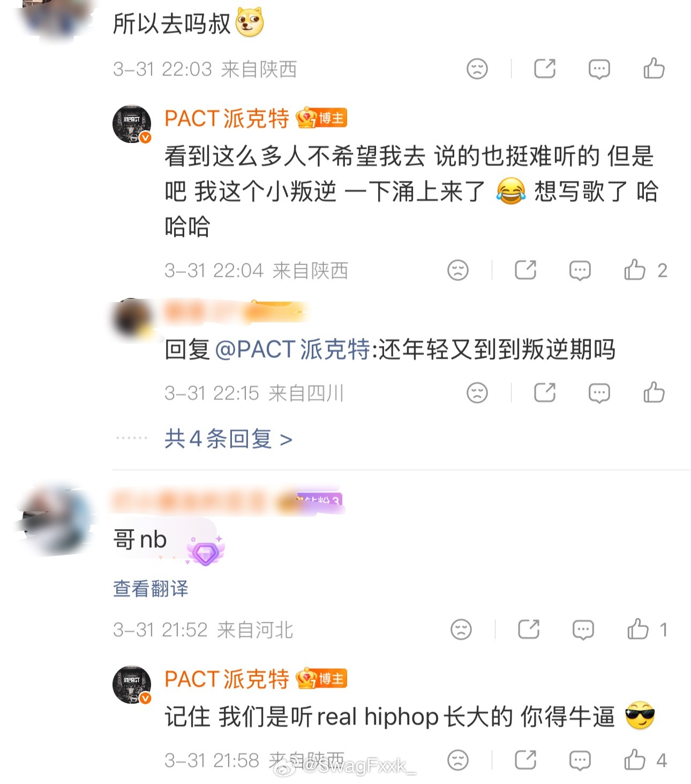Tap PACT avatar beside the real hiphop reply

pyautogui.click(x=132, y=684)
